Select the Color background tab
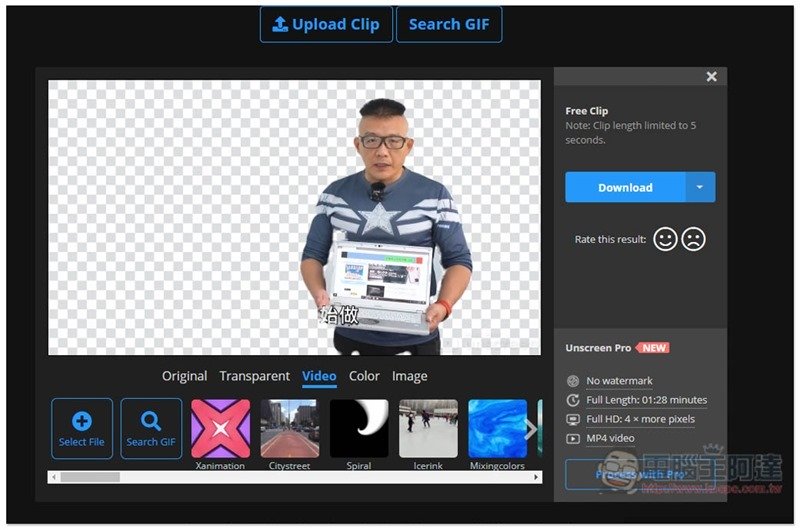Image resolution: width=800 pixels, height=530 pixels. [364, 376]
